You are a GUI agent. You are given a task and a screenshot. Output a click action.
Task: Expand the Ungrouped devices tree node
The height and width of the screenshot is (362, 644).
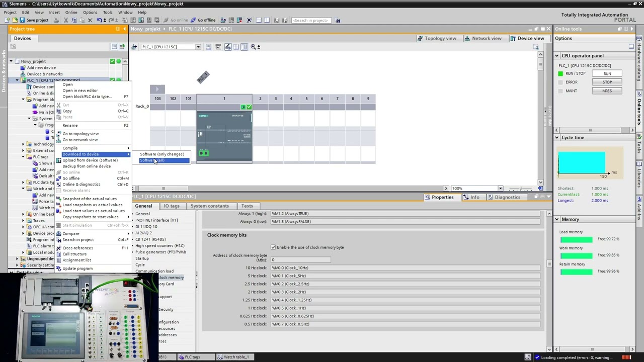(x=17, y=259)
